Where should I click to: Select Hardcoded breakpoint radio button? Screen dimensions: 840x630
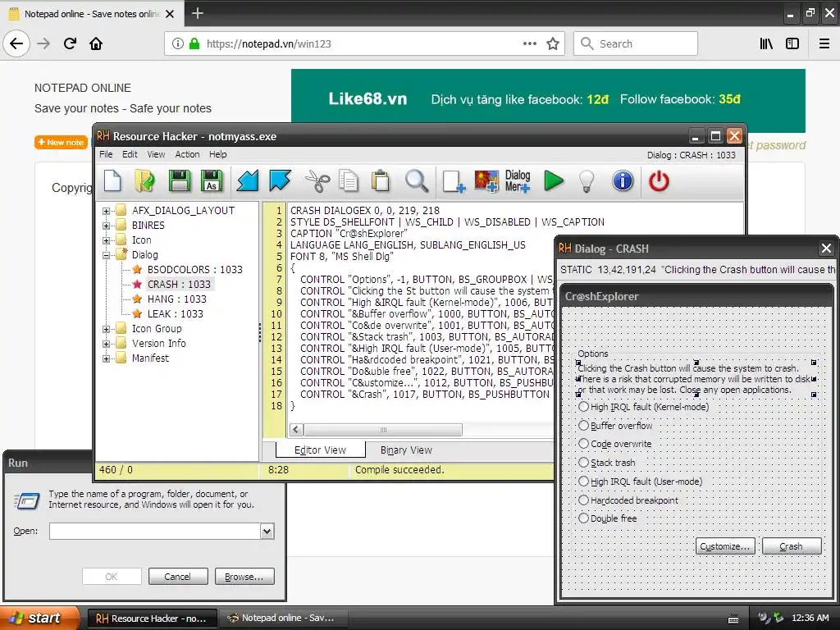(x=584, y=500)
